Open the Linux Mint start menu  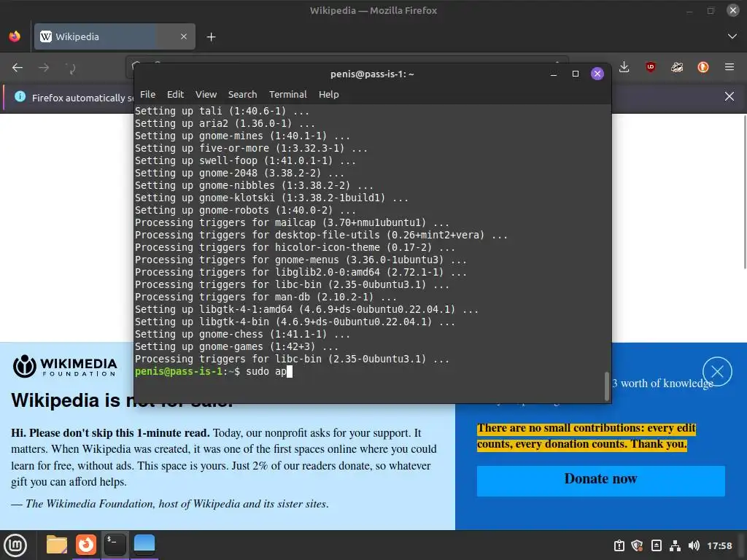15,545
